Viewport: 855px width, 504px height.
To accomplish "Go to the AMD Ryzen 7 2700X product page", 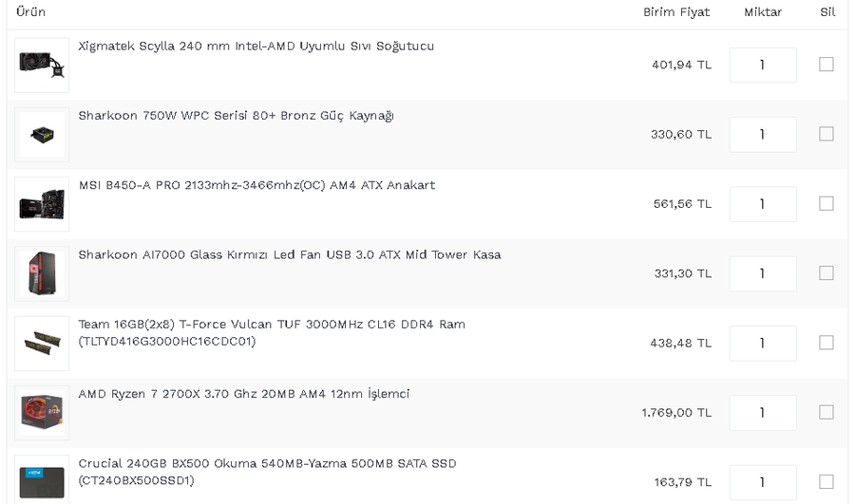I will pos(244,394).
